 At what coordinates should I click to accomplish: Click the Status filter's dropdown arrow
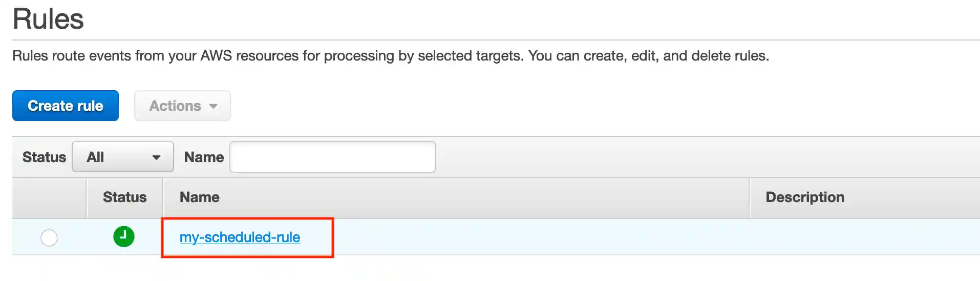pyautogui.click(x=157, y=157)
